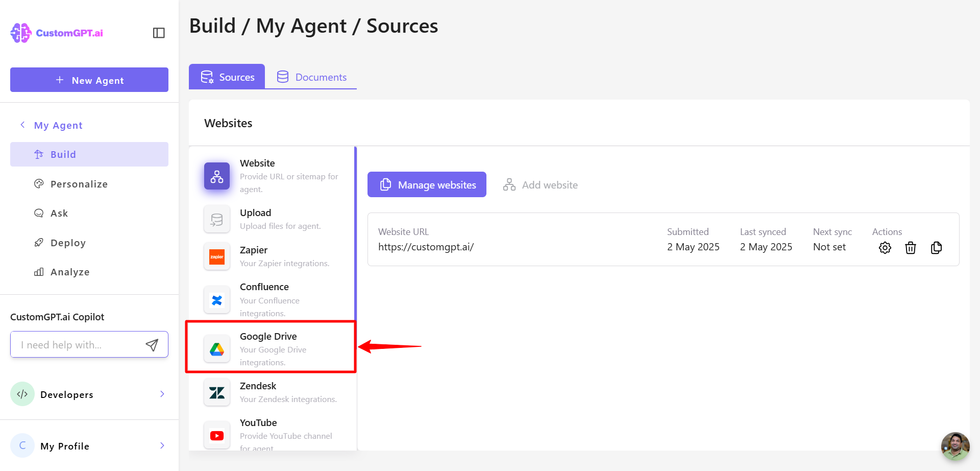
Task: Select the Upload source icon
Action: click(x=217, y=220)
